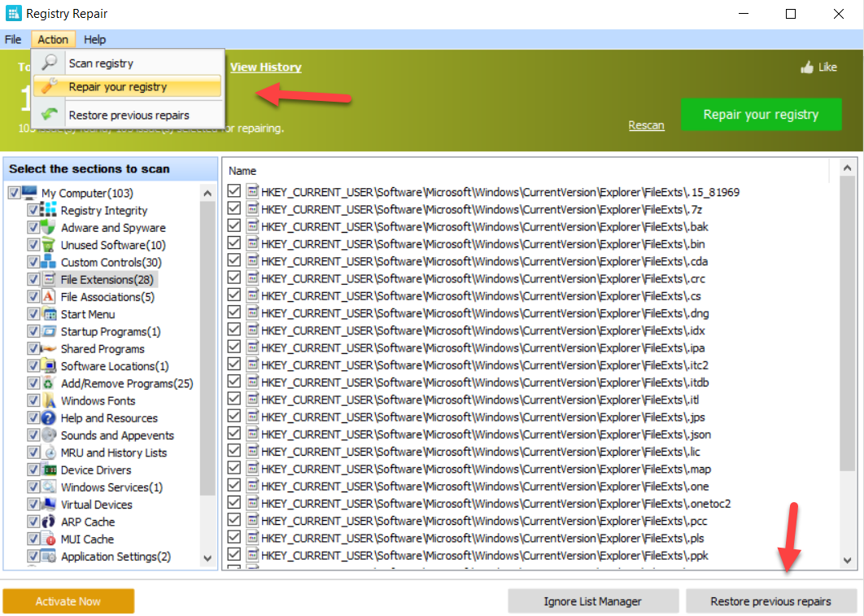Choose Restore previous repairs in Action menu
Image resolution: width=864 pixels, height=616 pixels.
pos(128,116)
